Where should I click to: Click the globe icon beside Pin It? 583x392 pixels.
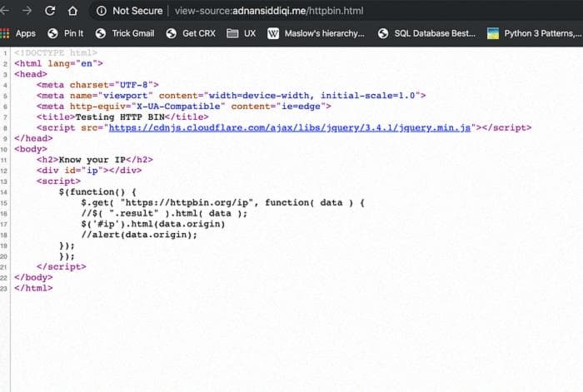point(52,33)
